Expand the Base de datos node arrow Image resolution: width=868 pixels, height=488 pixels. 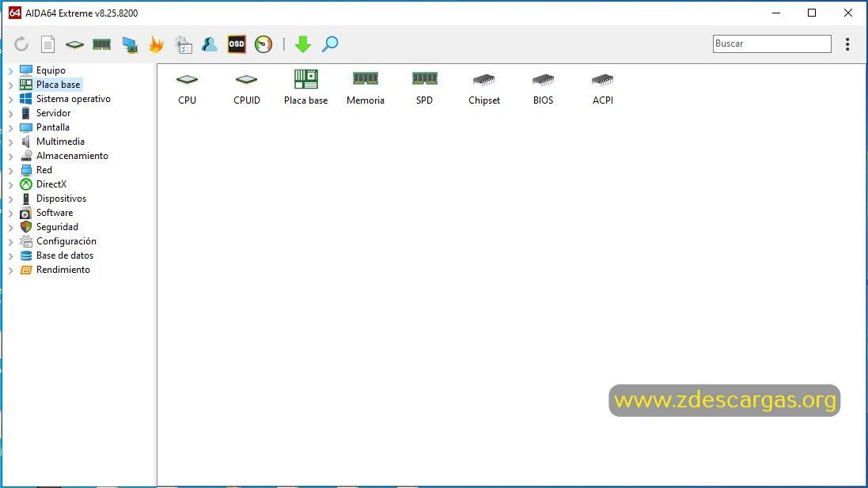tap(10, 256)
